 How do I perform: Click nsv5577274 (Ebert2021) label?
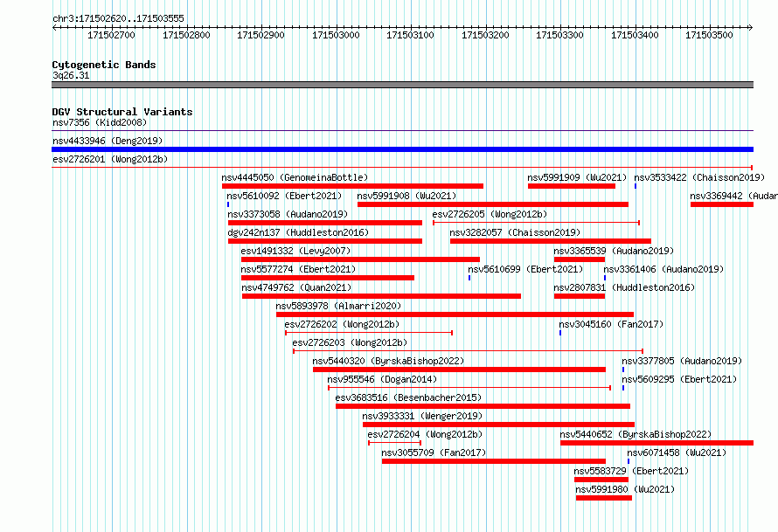tap(298, 269)
